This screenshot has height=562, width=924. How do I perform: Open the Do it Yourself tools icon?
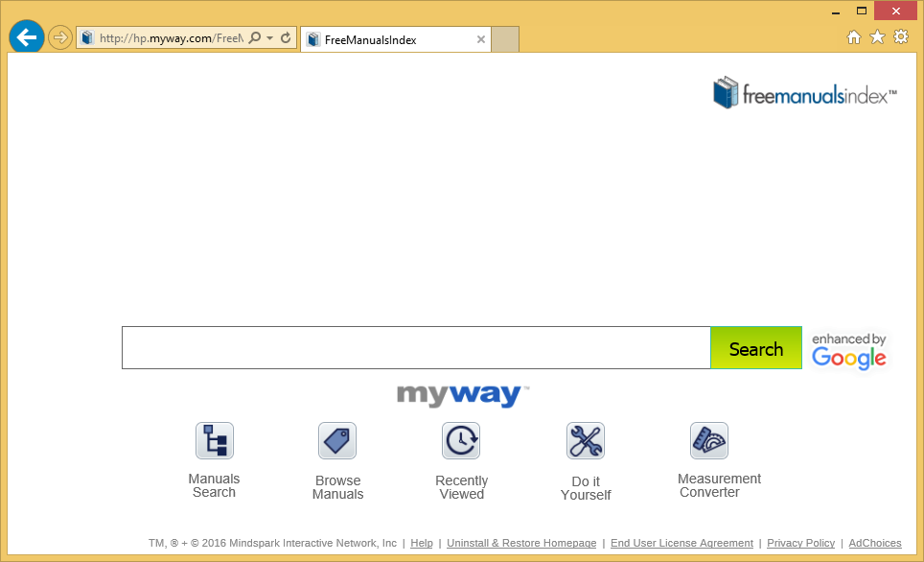pyautogui.click(x=586, y=440)
